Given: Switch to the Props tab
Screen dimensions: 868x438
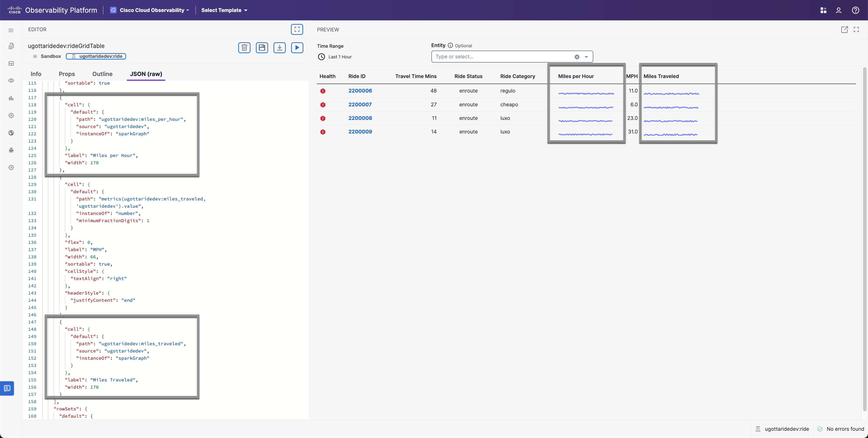Looking at the screenshot, I should tap(67, 74).
